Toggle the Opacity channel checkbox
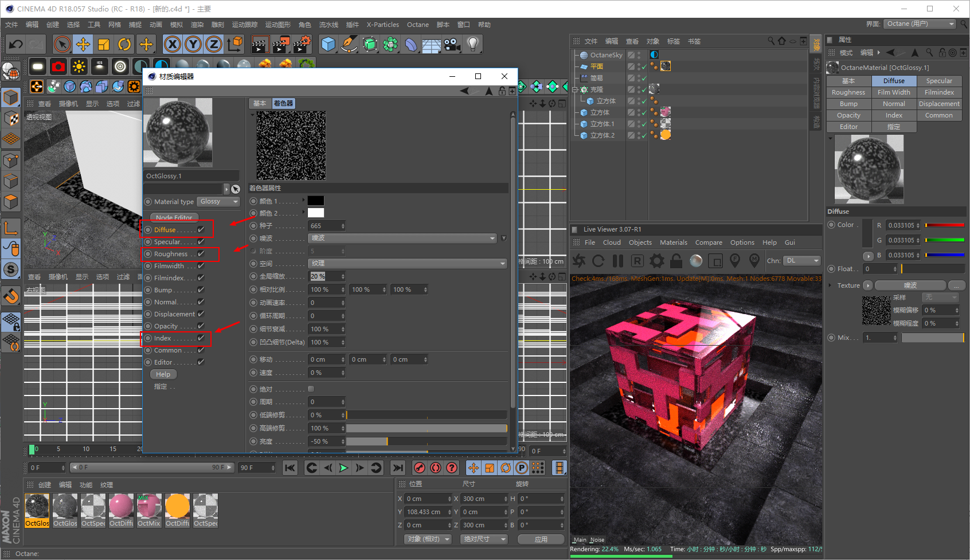The width and height of the screenshot is (970, 560). point(201,326)
